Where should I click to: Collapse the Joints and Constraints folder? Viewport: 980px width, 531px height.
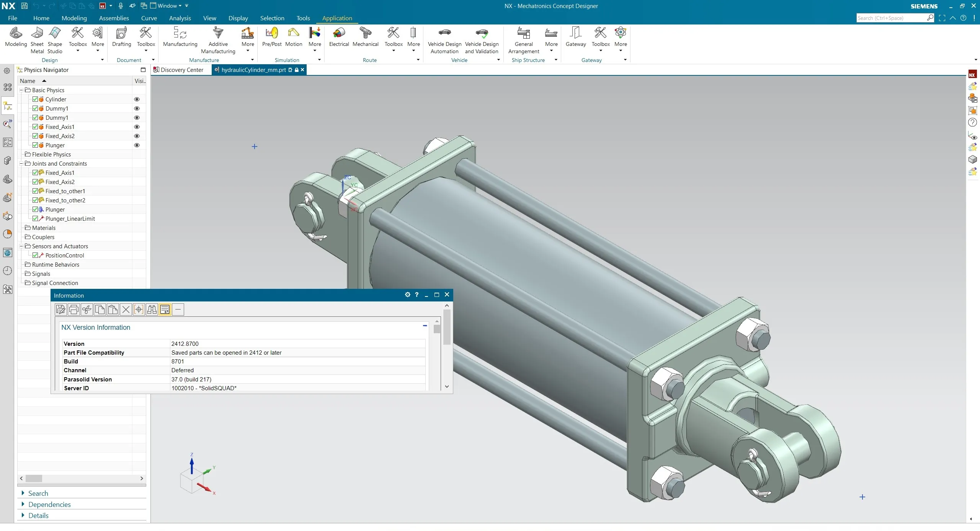tap(22, 164)
